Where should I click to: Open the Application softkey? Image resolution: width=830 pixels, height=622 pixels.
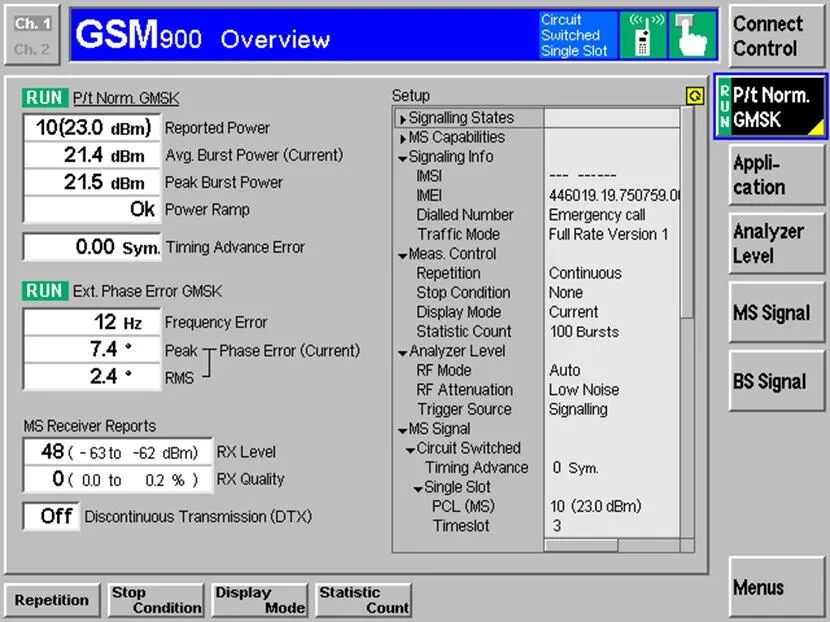tap(776, 175)
